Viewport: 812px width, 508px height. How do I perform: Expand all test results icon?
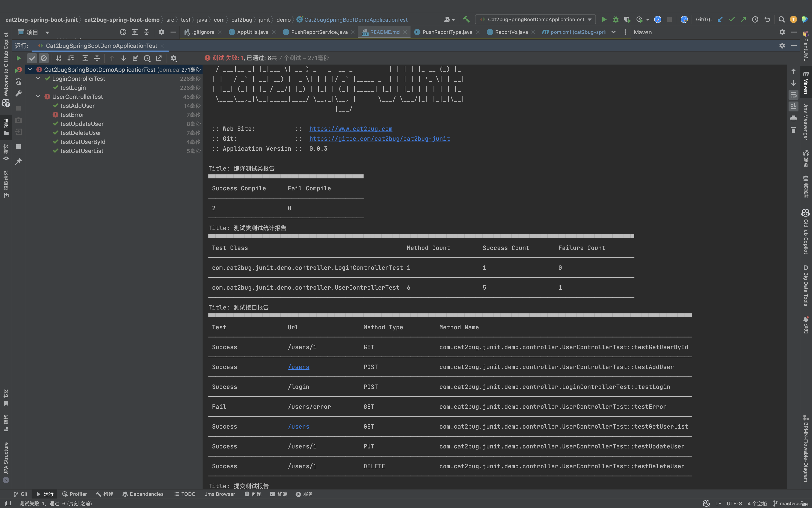(x=85, y=58)
